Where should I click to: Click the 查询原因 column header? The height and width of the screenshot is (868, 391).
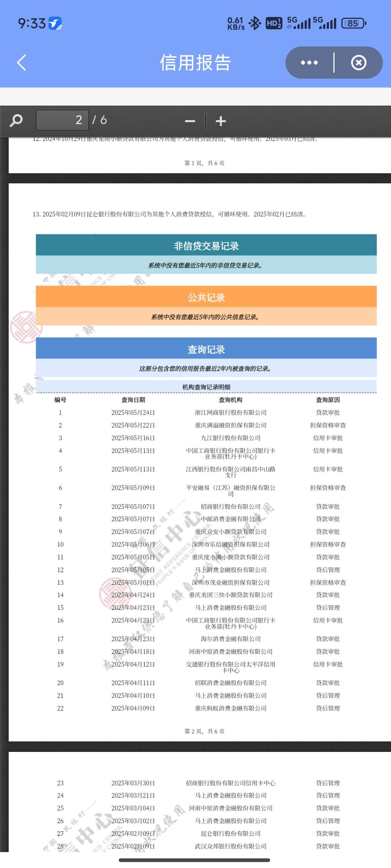(328, 400)
